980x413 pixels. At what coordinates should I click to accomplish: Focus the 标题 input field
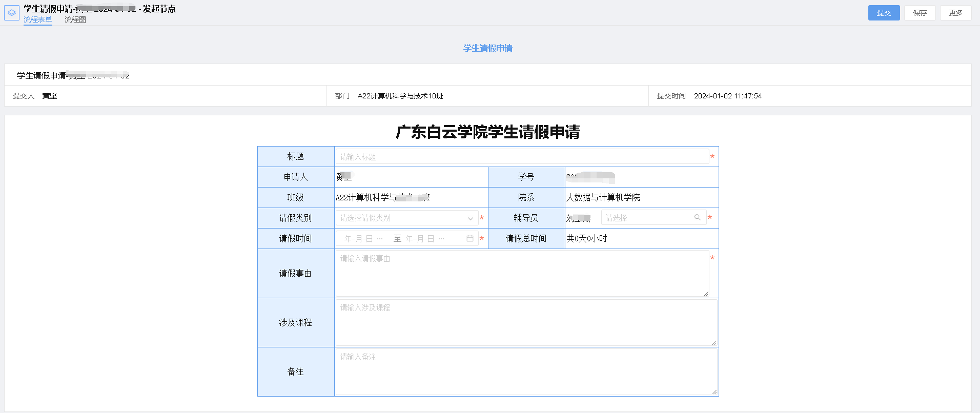pos(522,157)
